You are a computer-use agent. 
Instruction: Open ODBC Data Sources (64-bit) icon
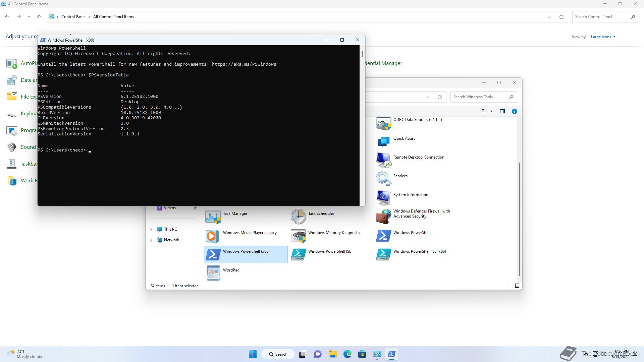pos(383,123)
